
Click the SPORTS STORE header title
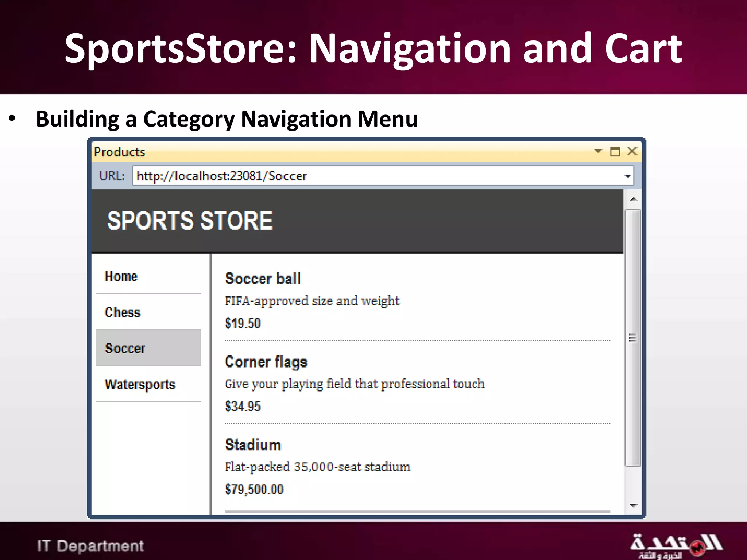pos(190,221)
